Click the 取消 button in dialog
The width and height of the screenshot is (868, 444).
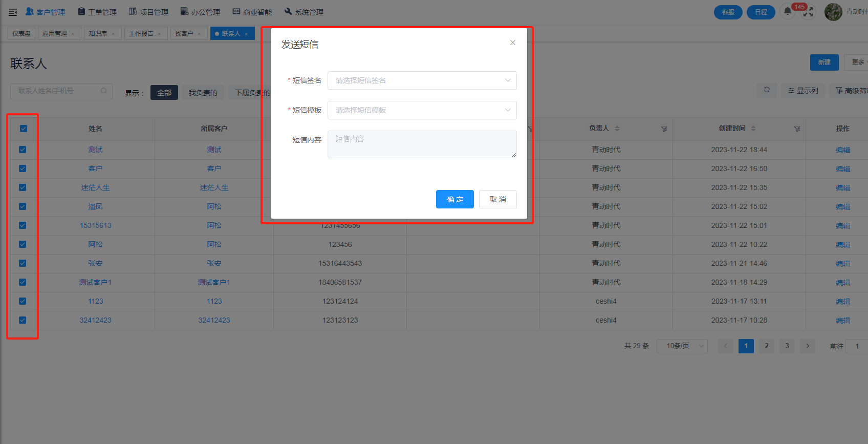(497, 199)
